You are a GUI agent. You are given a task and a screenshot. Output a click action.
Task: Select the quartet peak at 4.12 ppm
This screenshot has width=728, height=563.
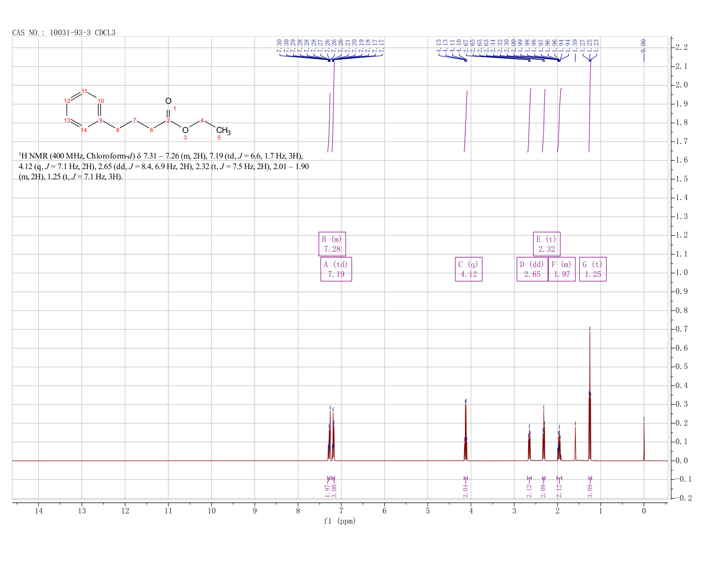[x=465, y=433]
